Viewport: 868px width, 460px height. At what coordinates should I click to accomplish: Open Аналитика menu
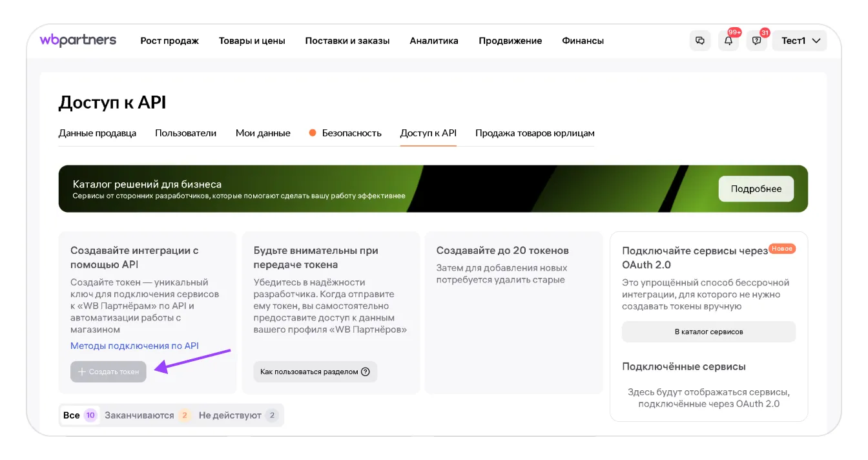pos(434,41)
